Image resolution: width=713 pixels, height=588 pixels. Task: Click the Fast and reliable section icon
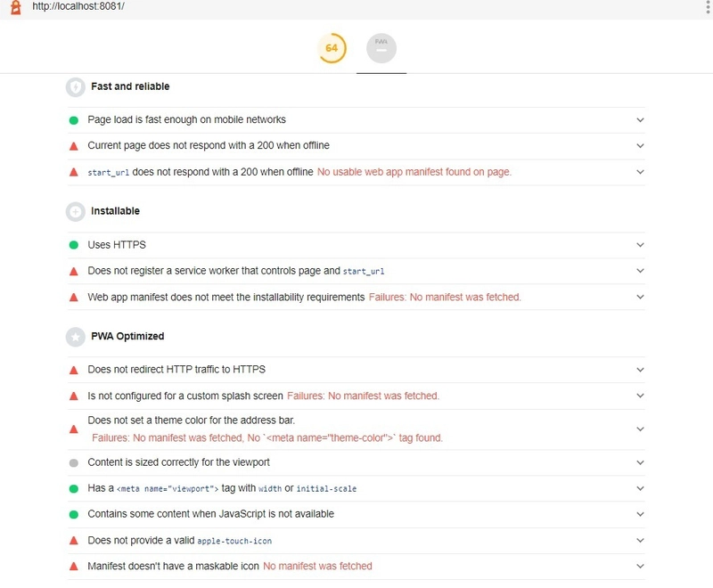coord(75,86)
